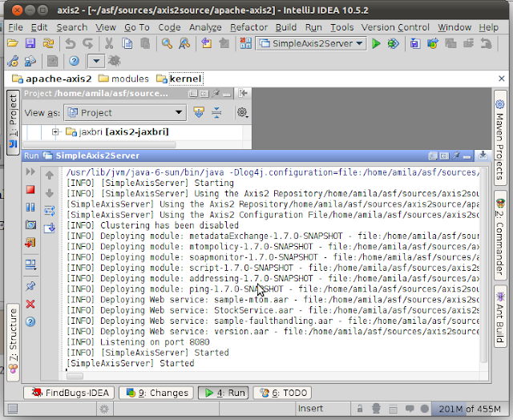Open Maven Projects side tab

click(499, 137)
